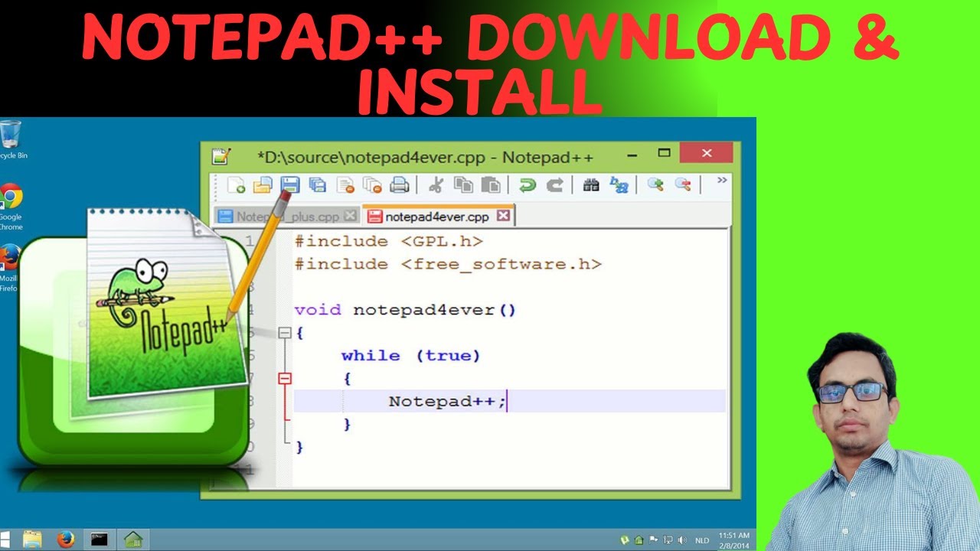Click the green house taskbar icon
The image size is (980, 551).
[x=133, y=539]
